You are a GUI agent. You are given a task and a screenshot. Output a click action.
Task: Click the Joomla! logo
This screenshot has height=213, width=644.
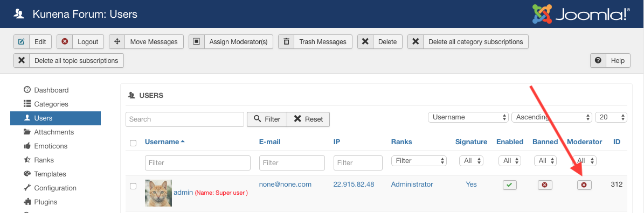[x=580, y=15]
